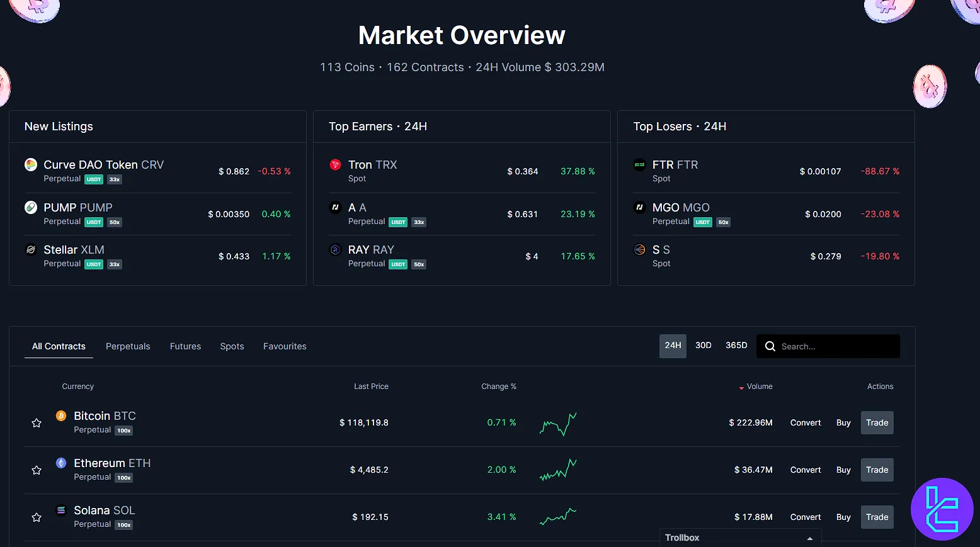Click Convert for Bitcoin
Screen dimensions: 980x547
click(x=806, y=422)
